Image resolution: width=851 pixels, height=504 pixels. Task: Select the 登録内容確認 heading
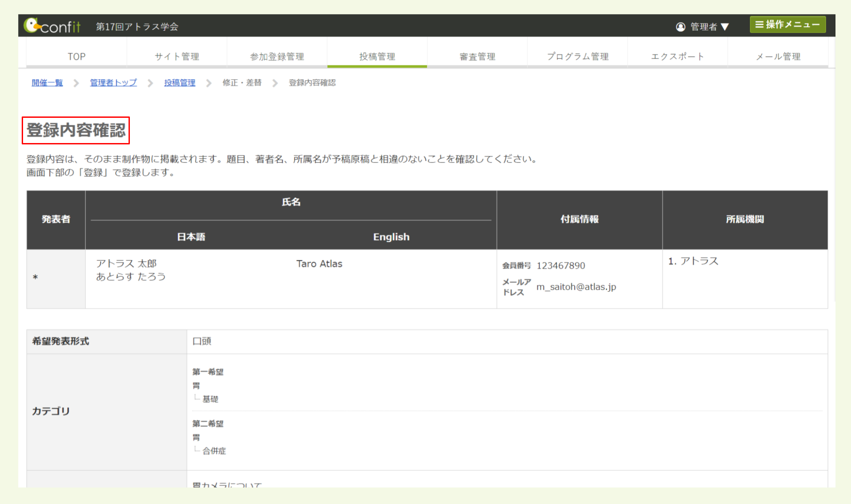click(75, 131)
